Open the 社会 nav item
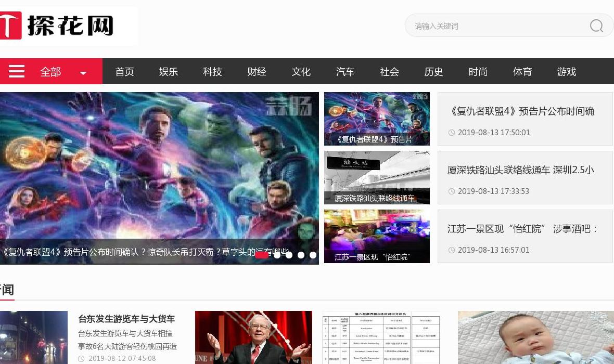614x364 pixels. (390, 72)
